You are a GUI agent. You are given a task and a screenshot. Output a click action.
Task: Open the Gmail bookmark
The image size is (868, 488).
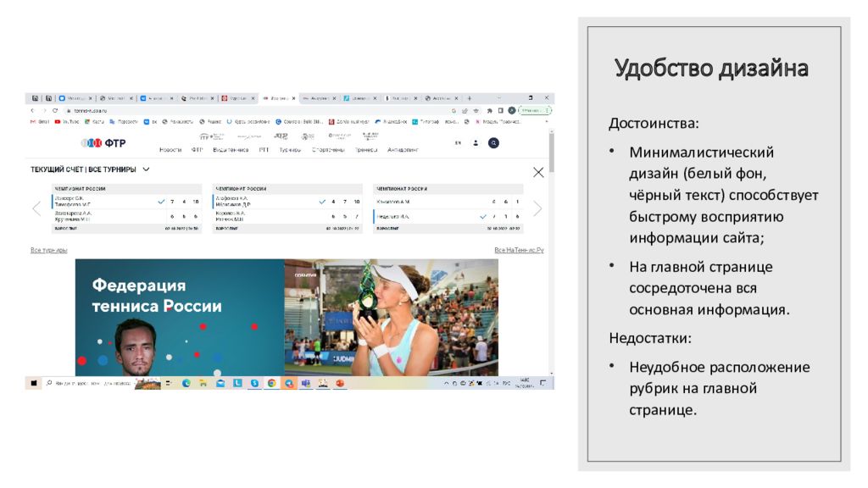[40, 122]
